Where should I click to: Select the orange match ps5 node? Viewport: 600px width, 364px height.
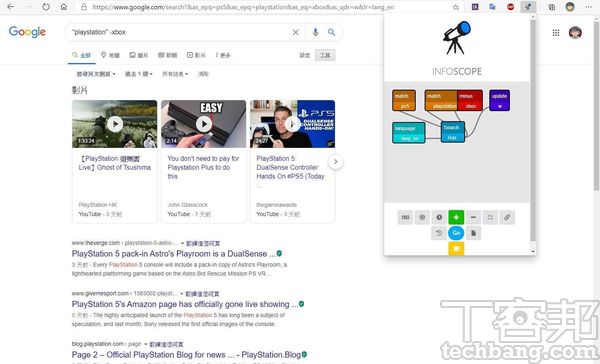[404, 101]
